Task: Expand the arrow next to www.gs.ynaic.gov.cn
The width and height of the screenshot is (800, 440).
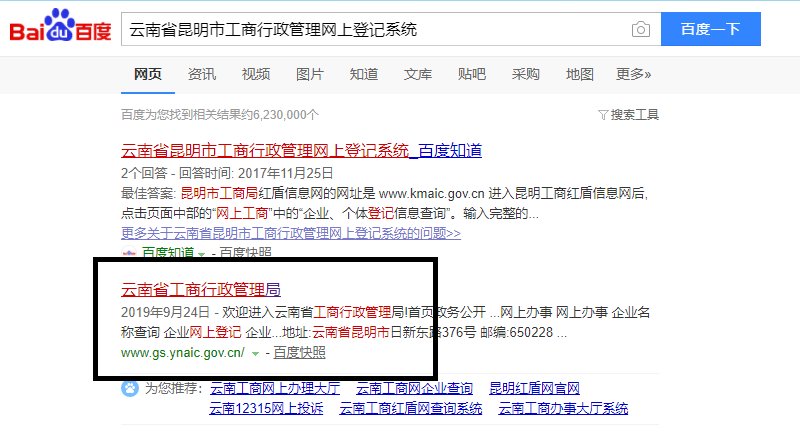Action: click(x=255, y=354)
